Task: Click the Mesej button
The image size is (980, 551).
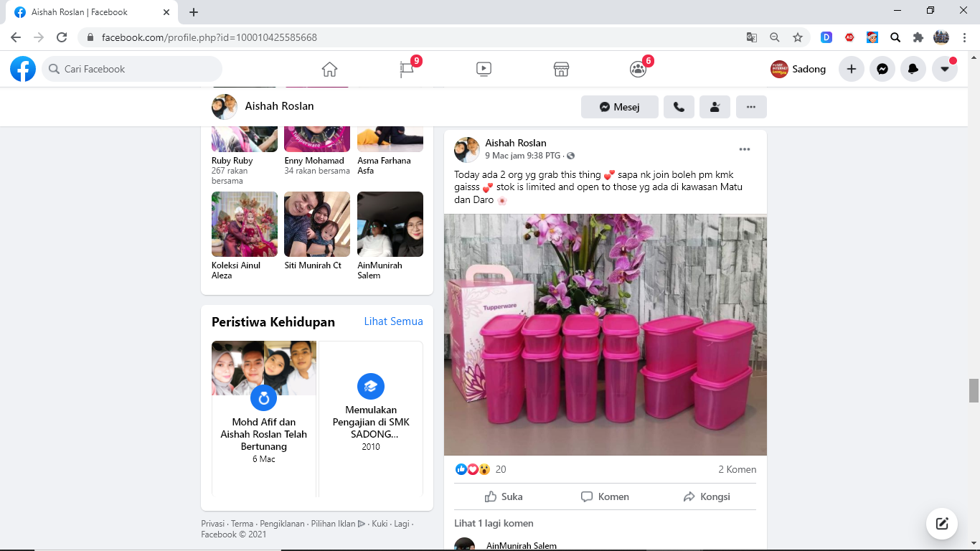Action: (x=620, y=107)
